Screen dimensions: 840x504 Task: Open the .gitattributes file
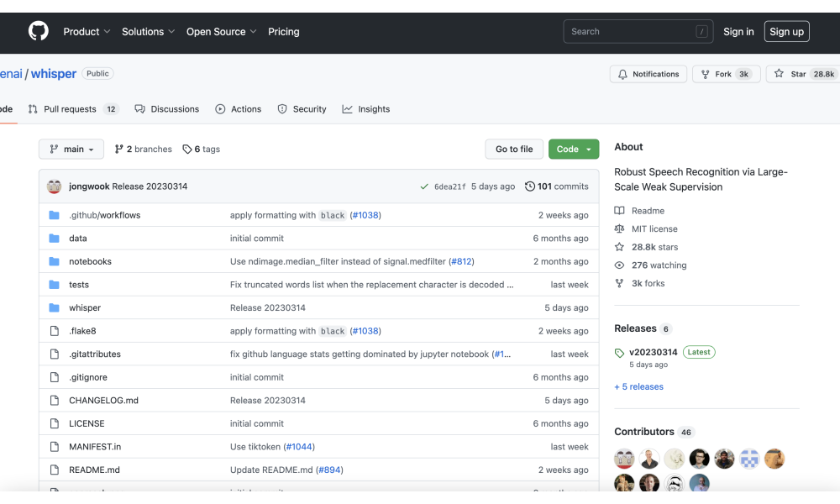[95, 354]
